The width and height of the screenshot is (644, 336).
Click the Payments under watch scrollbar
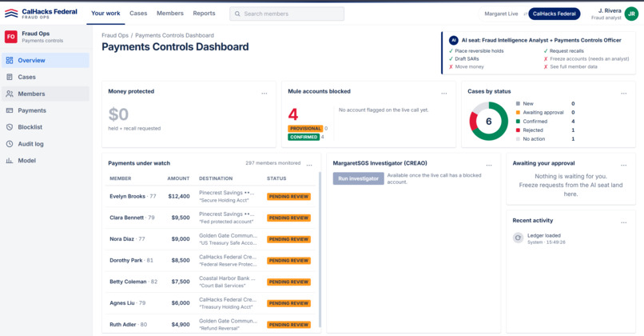coord(320,250)
